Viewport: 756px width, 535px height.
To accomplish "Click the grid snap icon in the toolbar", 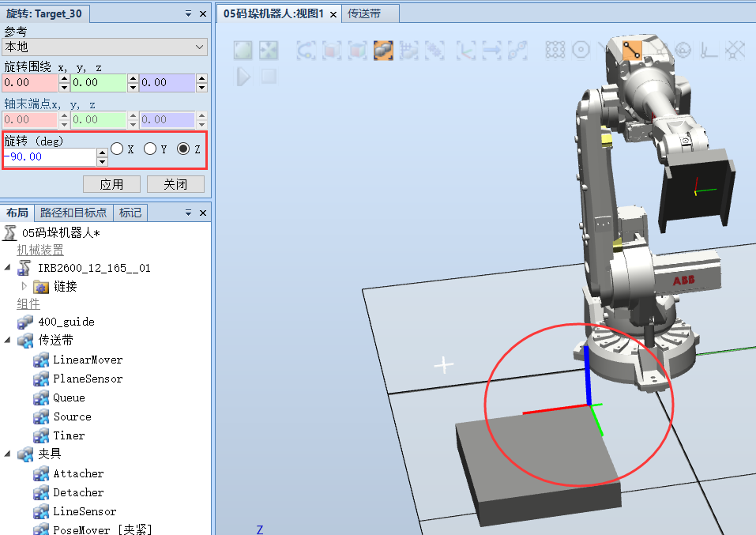I will click(555, 50).
